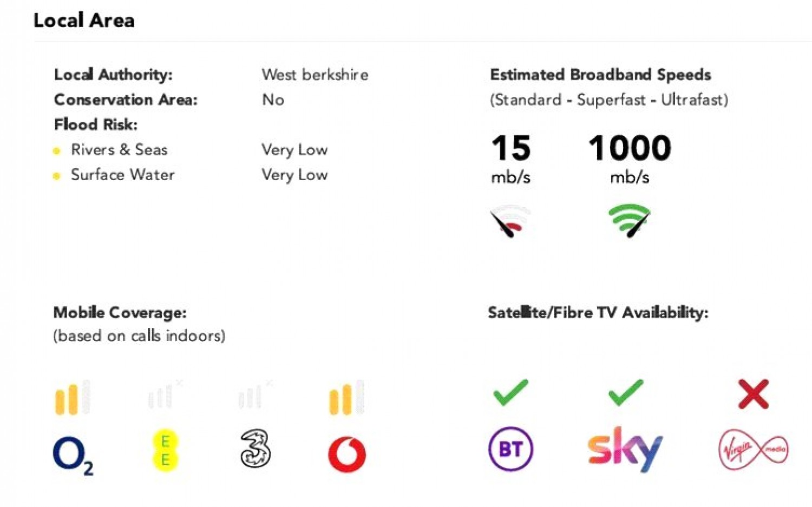Click the red cross above Virgin Media
812x507 pixels.
753,393
